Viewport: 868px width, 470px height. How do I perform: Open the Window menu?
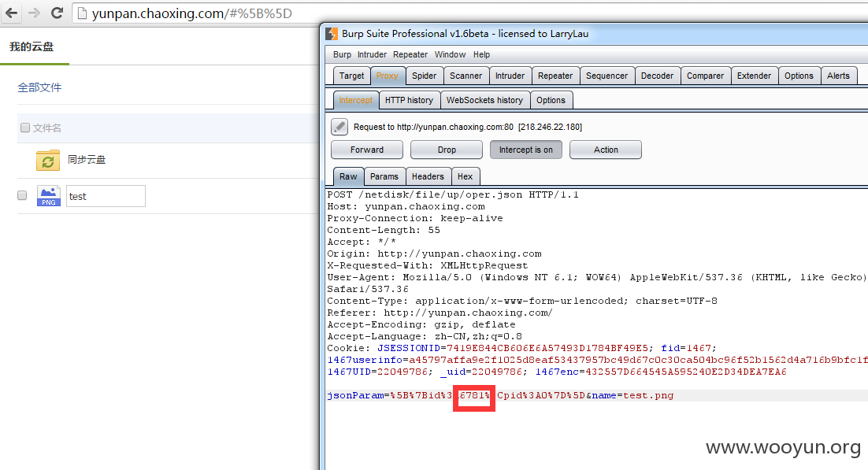450,54
